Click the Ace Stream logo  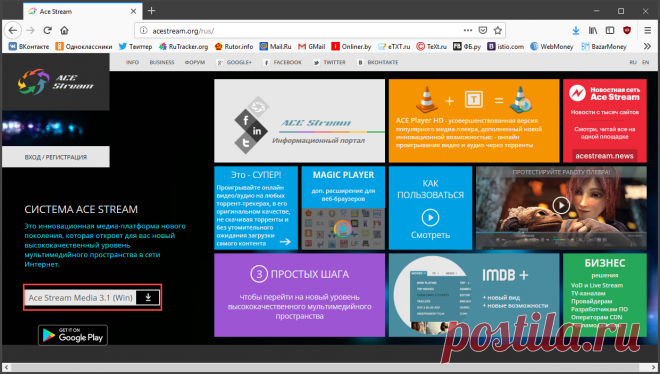56,82
